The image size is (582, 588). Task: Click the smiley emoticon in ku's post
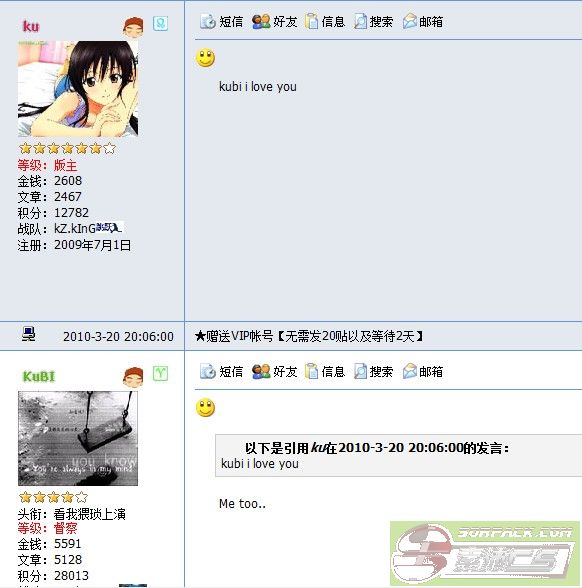tap(206, 58)
